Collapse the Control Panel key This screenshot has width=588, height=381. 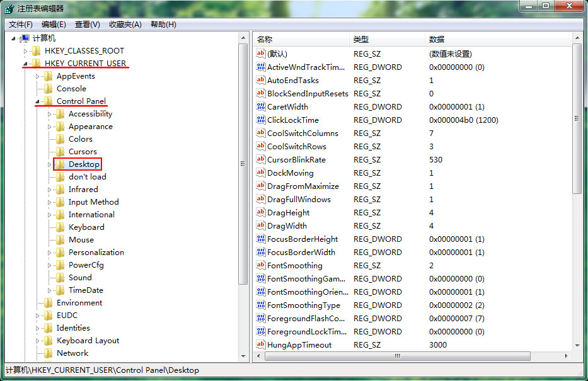click(37, 101)
